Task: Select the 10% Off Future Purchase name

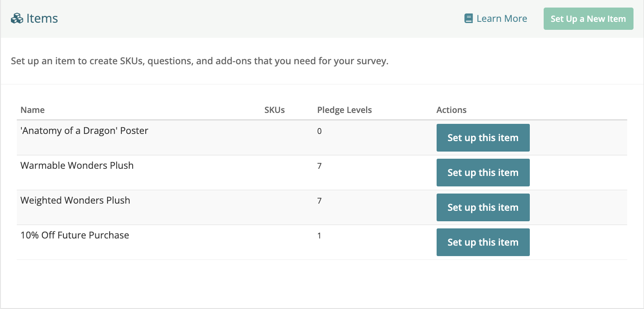Action: (75, 235)
